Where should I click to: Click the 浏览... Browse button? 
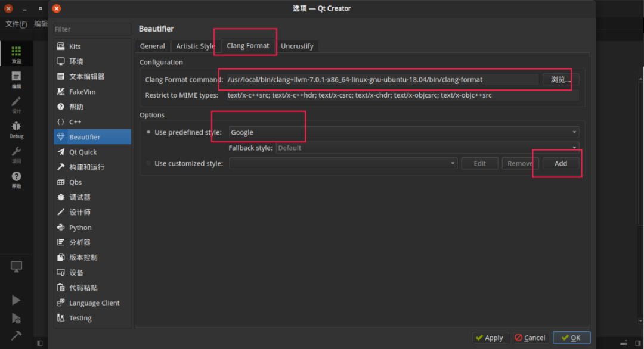[561, 79]
